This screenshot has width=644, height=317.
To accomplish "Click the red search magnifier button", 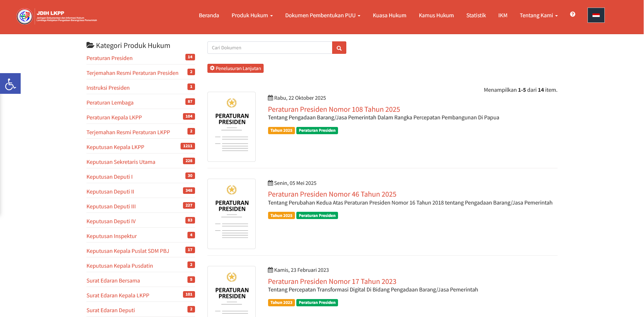I will (339, 48).
